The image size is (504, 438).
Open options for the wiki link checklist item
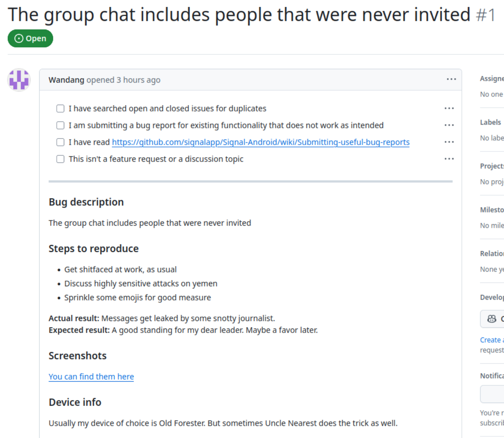pyautogui.click(x=449, y=142)
